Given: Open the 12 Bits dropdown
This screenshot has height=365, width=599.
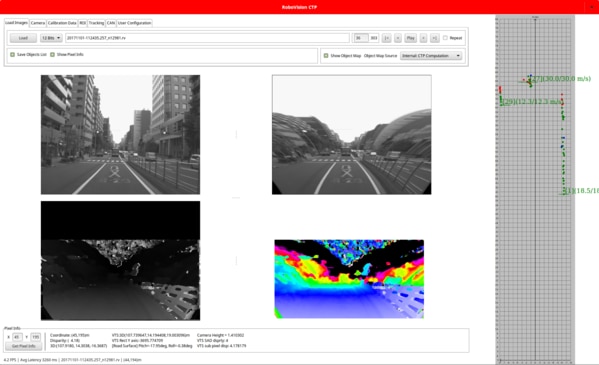Looking at the screenshot, I should (x=51, y=38).
